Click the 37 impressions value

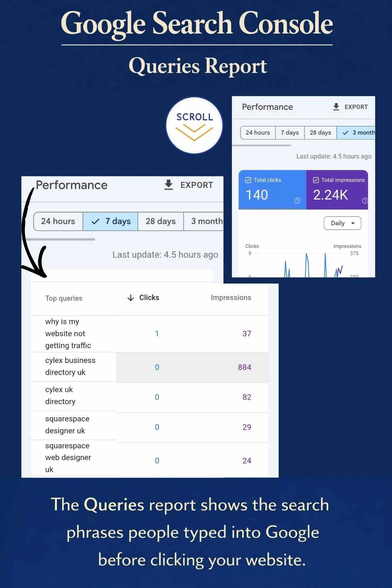[247, 334]
